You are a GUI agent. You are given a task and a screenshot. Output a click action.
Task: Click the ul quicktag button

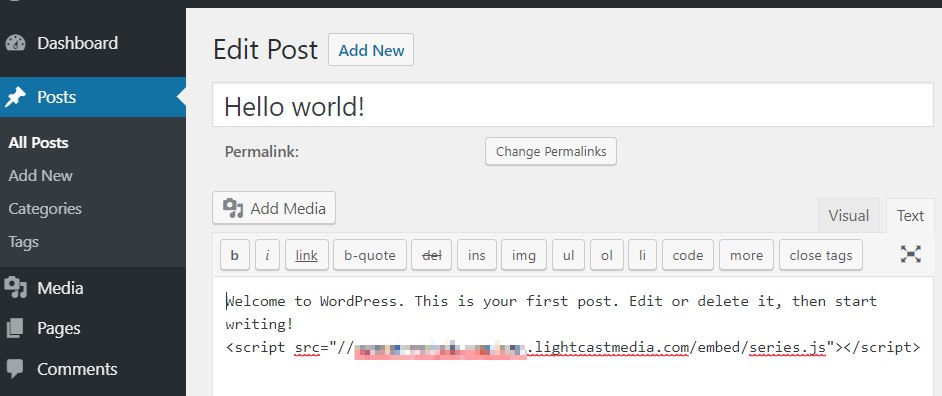tap(568, 255)
